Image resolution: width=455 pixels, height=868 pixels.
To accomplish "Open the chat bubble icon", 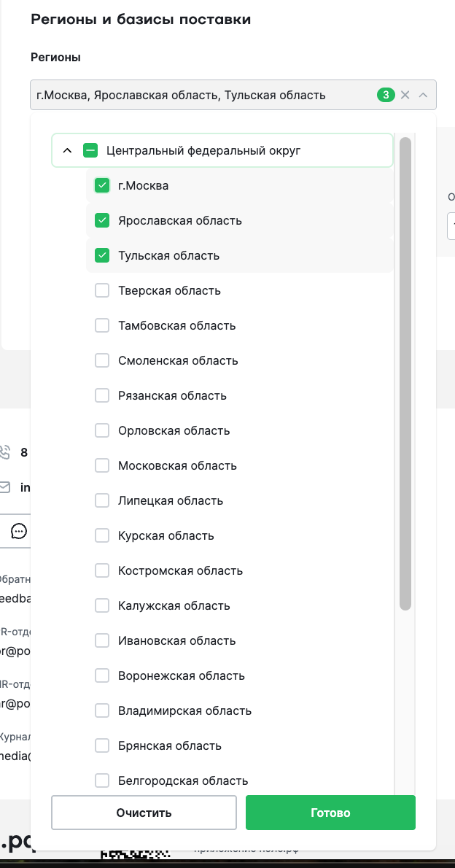I will pos(19,532).
